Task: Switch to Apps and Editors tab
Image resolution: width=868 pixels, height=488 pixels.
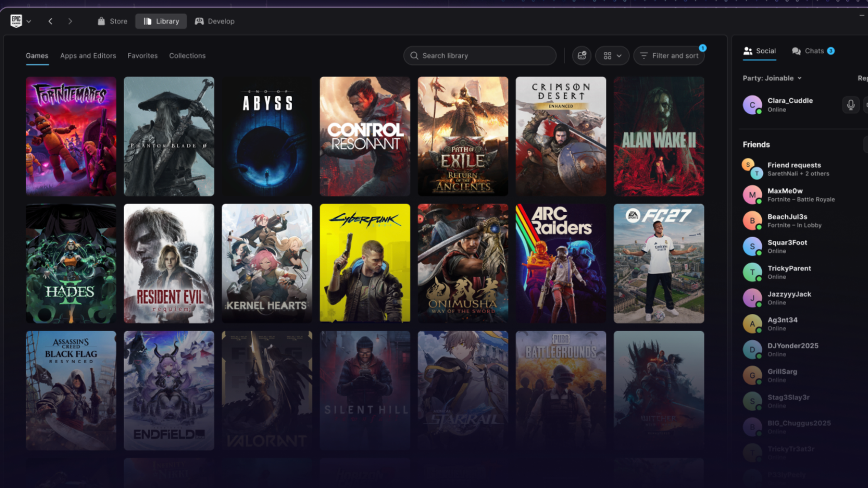Action: (x=88, y=56)
